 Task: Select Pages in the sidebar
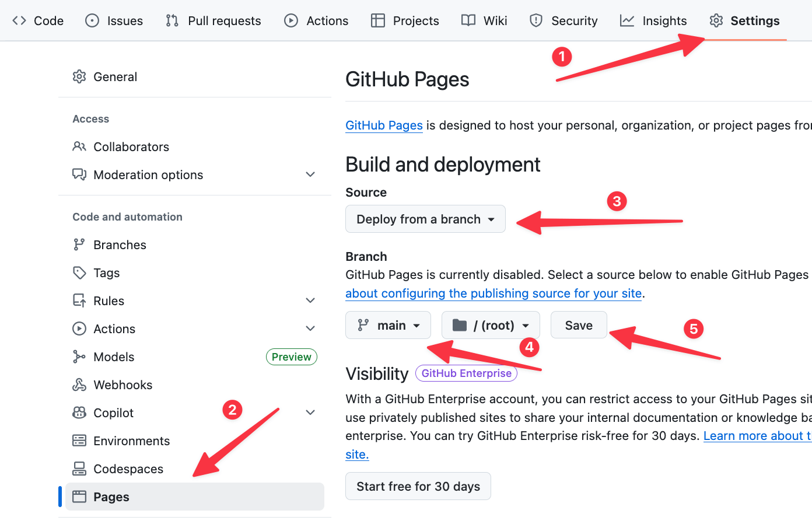tap(195, 497)
